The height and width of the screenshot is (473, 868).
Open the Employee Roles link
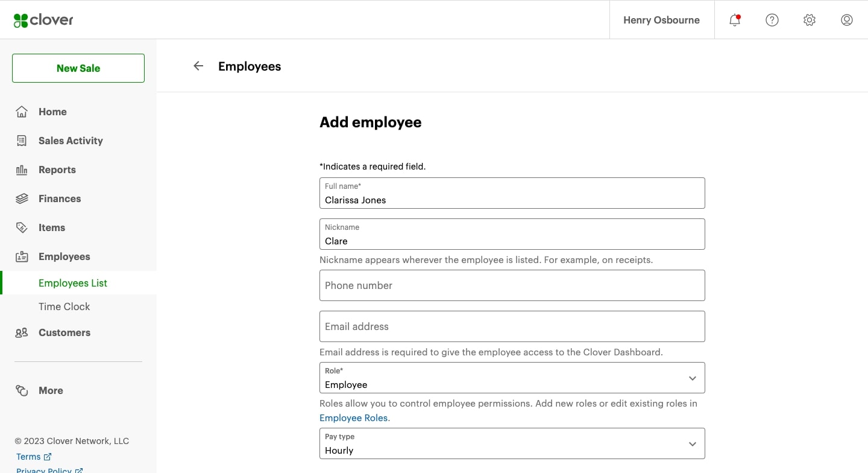point(354,418)
